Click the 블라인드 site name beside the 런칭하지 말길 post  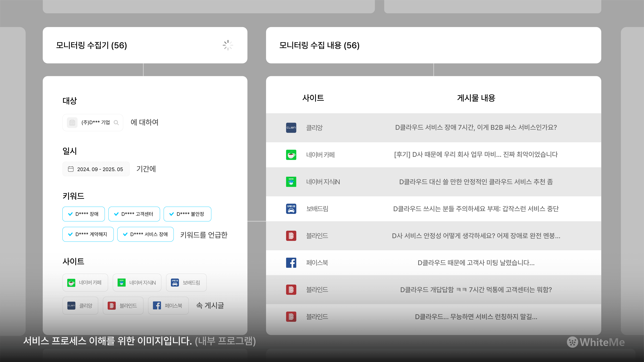(x=317, y=317)
